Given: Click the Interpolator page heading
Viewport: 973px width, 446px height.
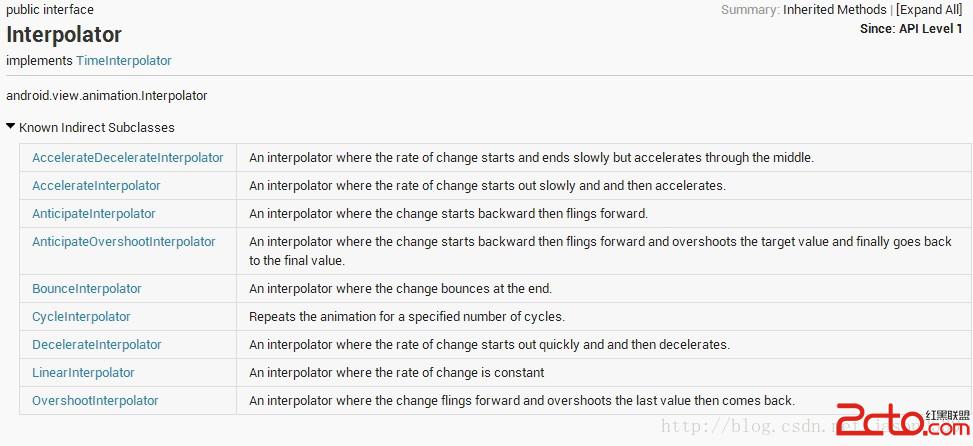Looking at the screenshot, I should pos(64,35).
